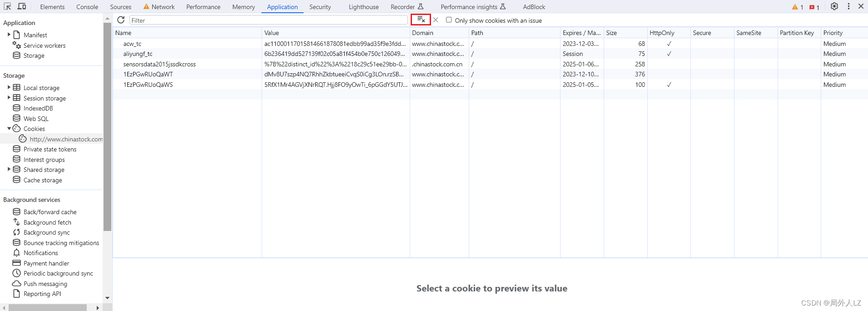
Task: Open Back/forward cache
Action: tap(50, 212)
